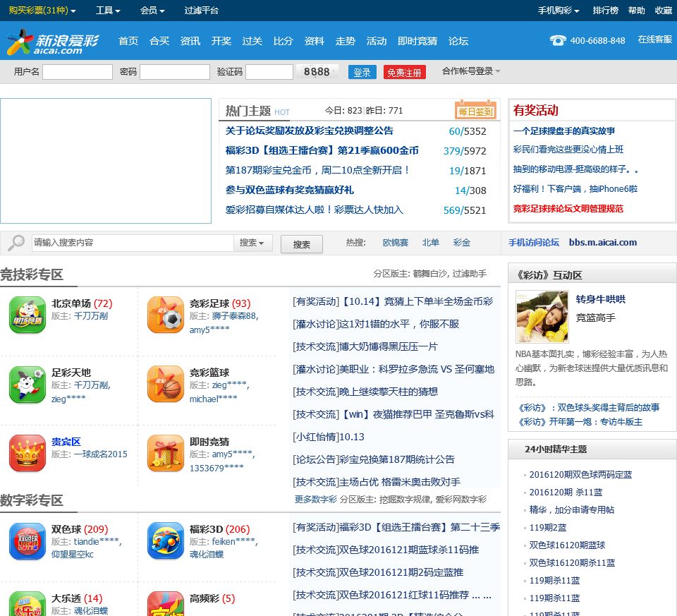
Task: Open the 转身牛哄哄 profile link
Action: click(x=601, y=299)
